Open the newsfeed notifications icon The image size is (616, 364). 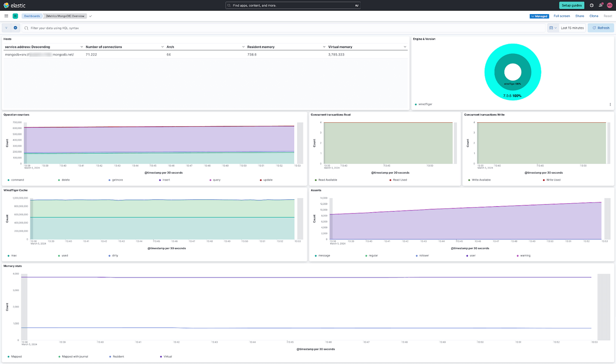coord(601,5)
